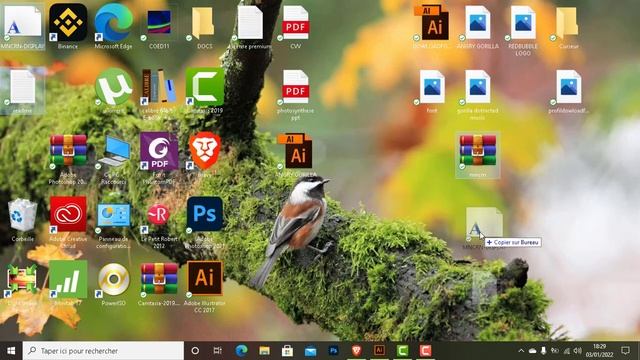Open the notification action center
This screenshot has width=640, height=360.
[x=626, y=351]
